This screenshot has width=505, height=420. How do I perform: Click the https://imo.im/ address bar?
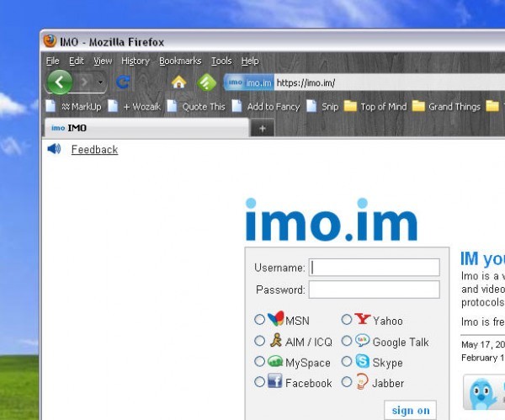(390, 82)
